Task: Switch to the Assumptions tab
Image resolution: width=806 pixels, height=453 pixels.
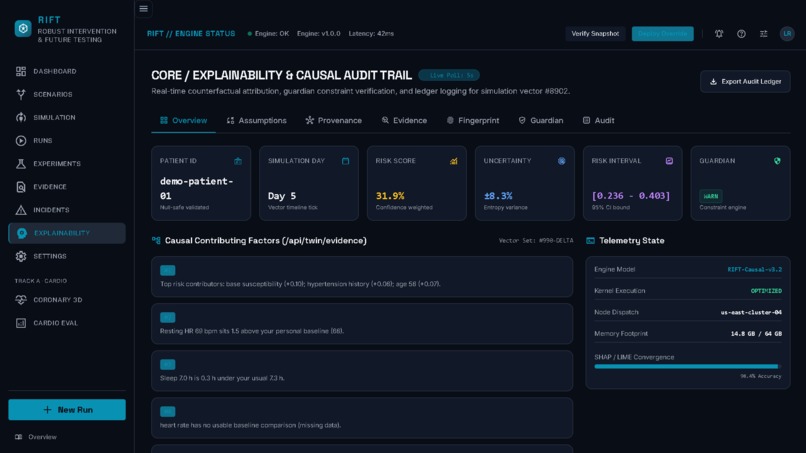Action: pyautogui.click(x=257, y=120)
